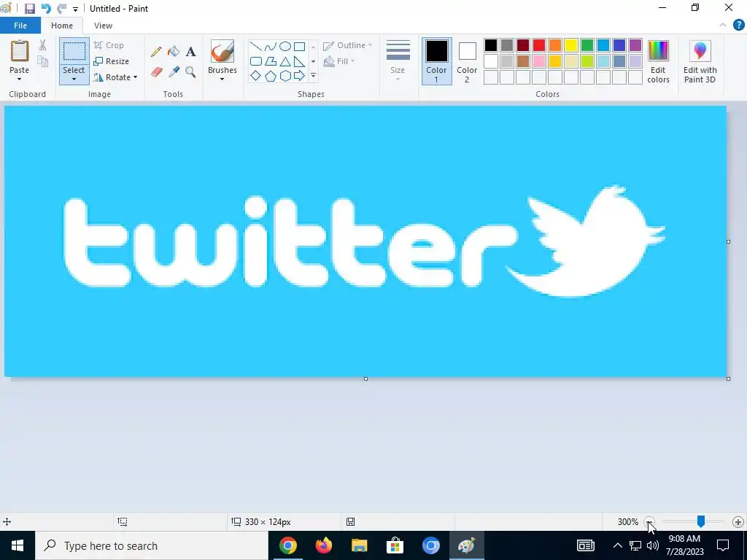Choose the Curve shape
The height and width of the screenshot is (560, 747).
tap(271, 46)
